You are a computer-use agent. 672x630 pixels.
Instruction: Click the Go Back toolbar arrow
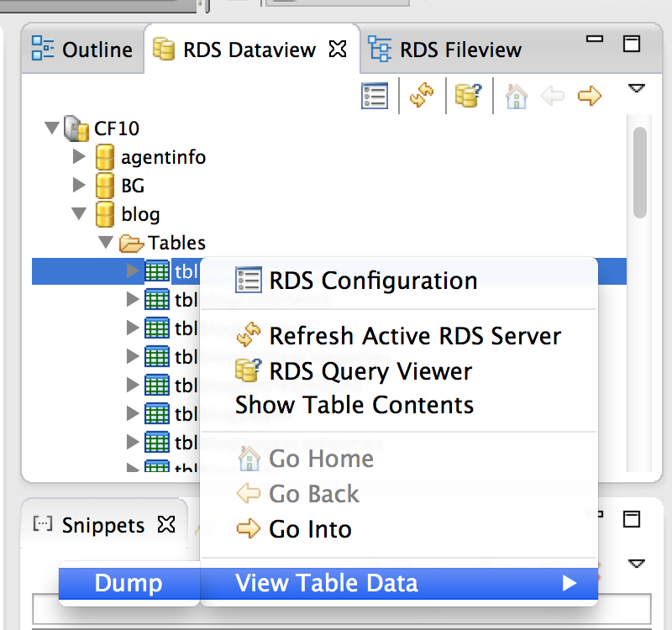(553, 95)
